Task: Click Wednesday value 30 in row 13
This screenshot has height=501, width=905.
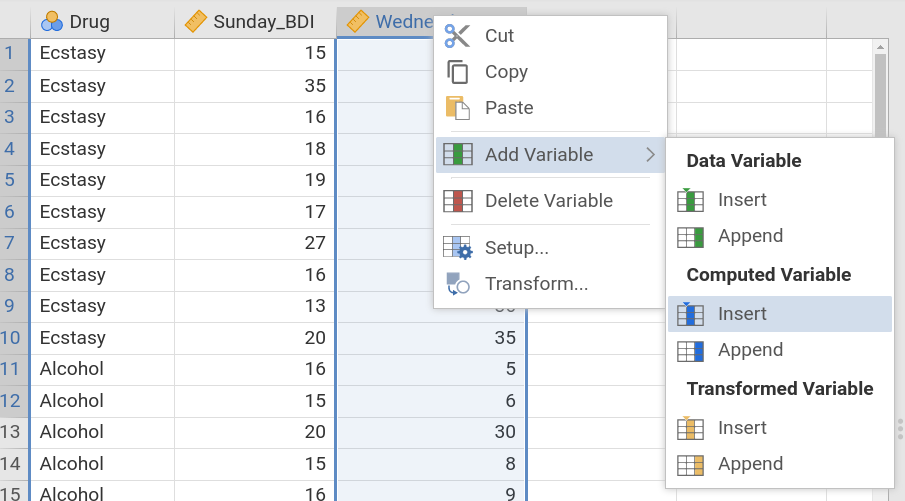Action: (431, 432)
